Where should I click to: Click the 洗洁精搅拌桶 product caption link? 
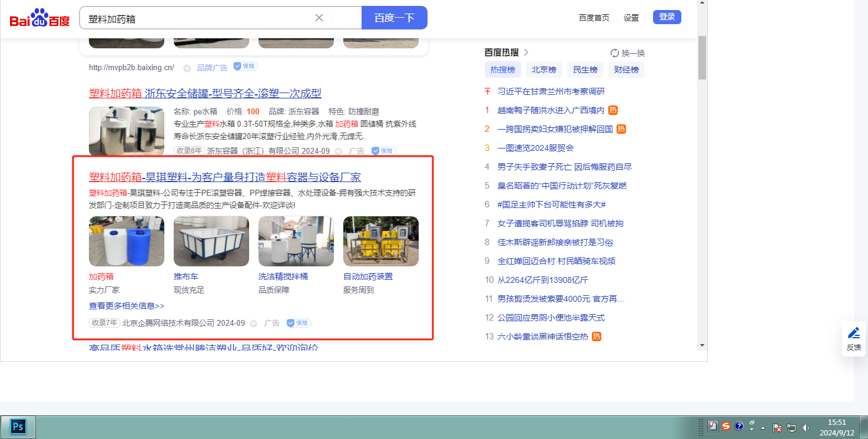[283, 276]
